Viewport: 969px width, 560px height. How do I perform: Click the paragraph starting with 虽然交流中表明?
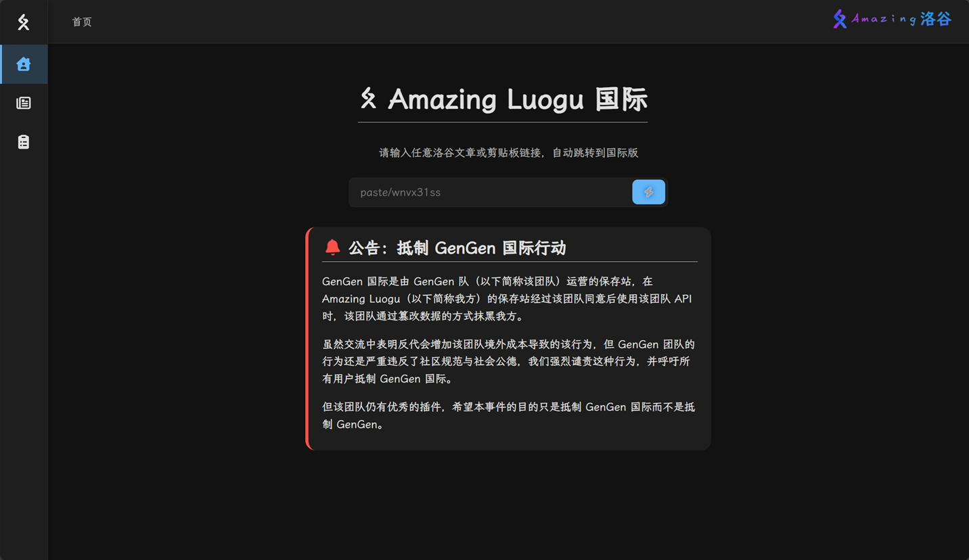coord(508,361)
